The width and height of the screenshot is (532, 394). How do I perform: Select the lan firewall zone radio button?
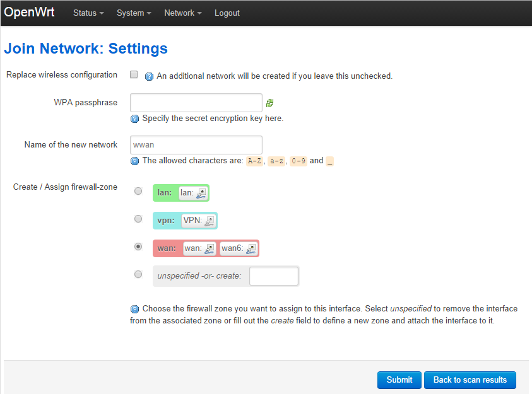click(138, 191)
